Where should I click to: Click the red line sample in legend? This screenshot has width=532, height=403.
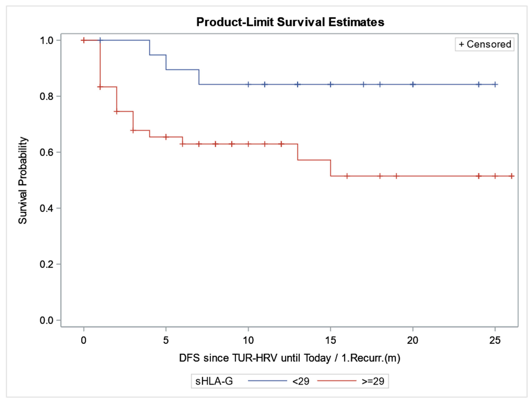coord(337,381)
